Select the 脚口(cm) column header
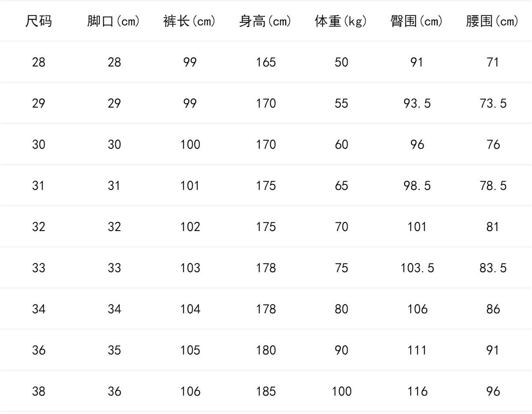 click(114, 21)
